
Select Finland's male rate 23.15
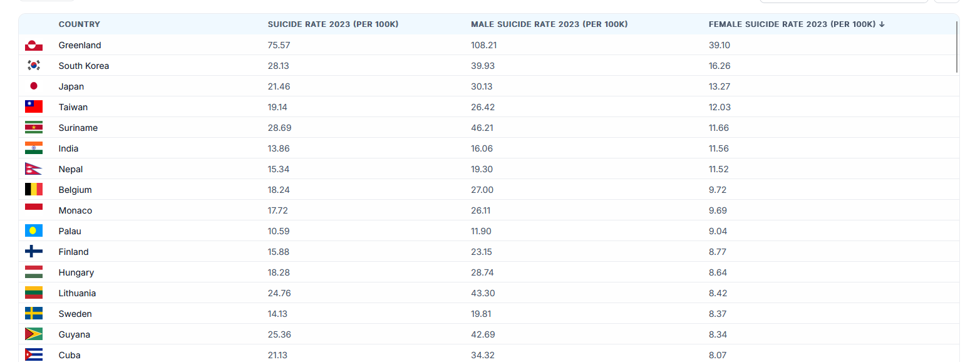coord(482,252)
